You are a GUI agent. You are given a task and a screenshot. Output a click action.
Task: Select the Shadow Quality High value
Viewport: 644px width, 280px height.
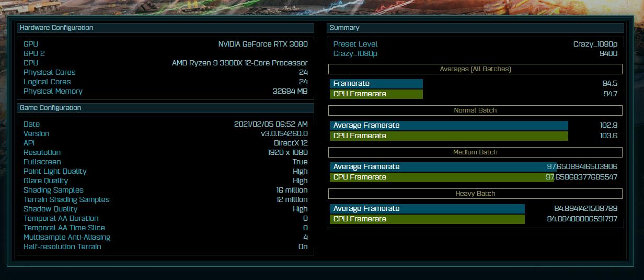tap(300, 209)
